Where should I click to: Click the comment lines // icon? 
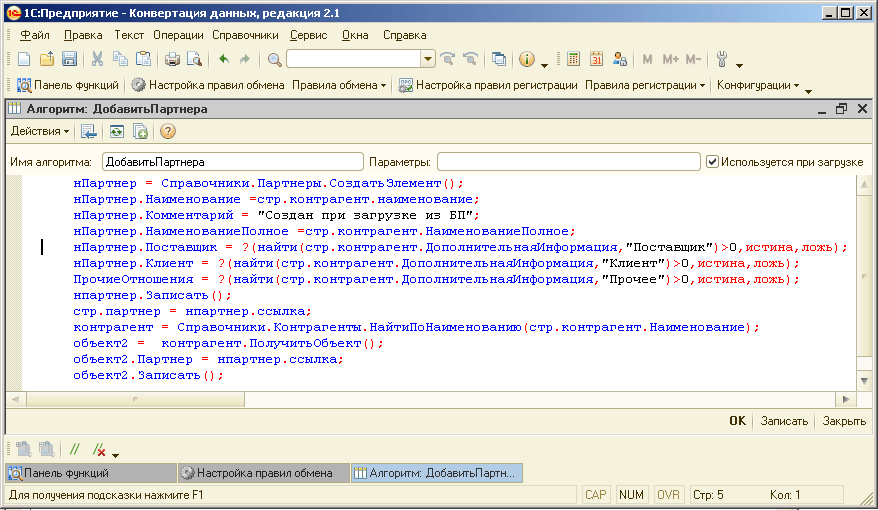point(74,449)
